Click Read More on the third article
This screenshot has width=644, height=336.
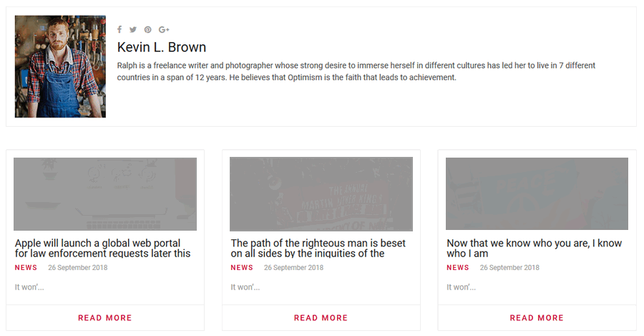pos(537,317)
